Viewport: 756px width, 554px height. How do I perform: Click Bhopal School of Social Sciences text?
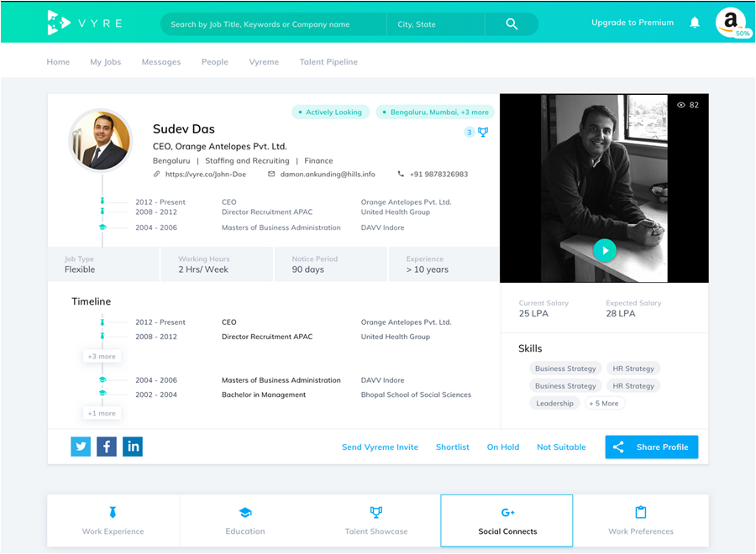pyautogui.click(x=416, y=395)
